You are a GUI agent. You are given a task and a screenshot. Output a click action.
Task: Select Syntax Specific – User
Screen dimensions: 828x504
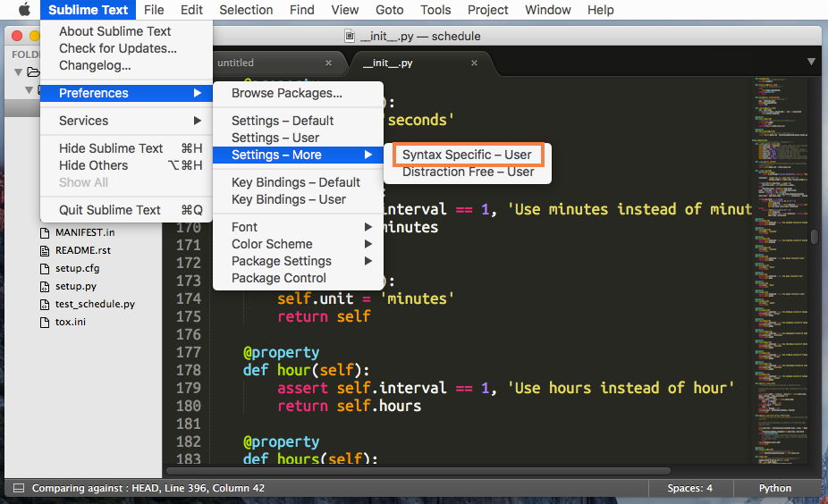click(468, 155)
